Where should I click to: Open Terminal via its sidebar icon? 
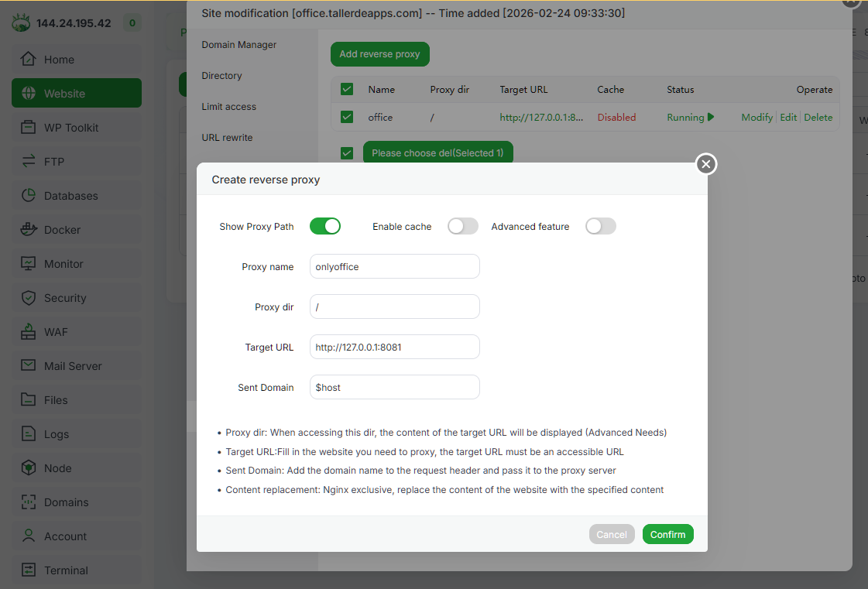pyautogui.click(x=29, y=570)
